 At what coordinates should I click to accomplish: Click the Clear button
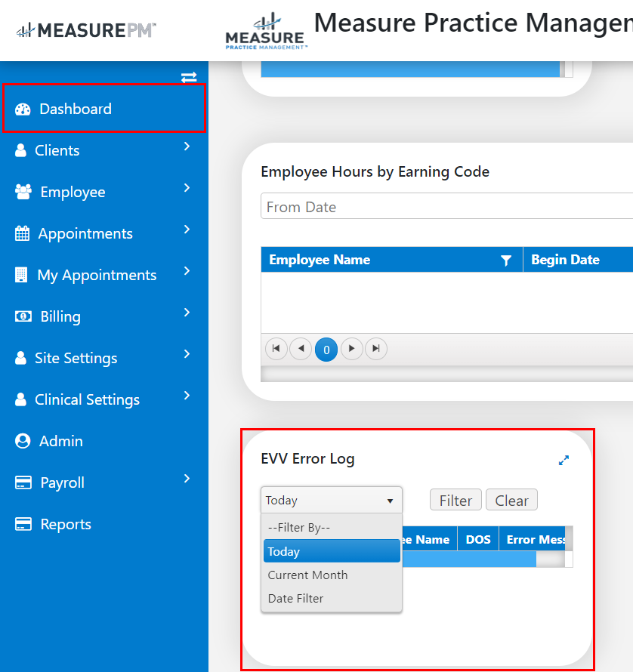point(511,500)
